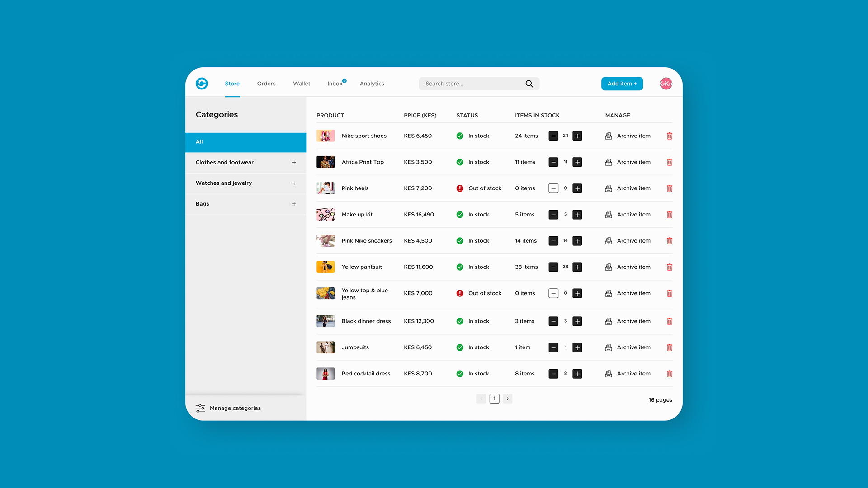Decrease Red cocktail dress stock with minus

[x=553, y=374]
